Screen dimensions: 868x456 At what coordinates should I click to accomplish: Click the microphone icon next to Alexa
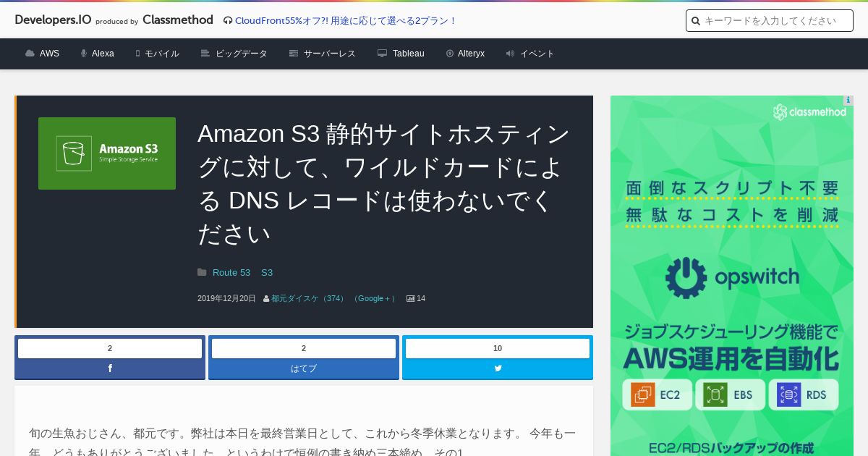click(x=84, y=54)
